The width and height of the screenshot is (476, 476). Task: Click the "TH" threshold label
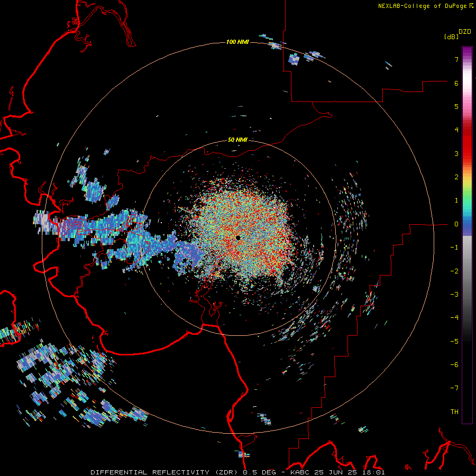click(x=454, y=412)
